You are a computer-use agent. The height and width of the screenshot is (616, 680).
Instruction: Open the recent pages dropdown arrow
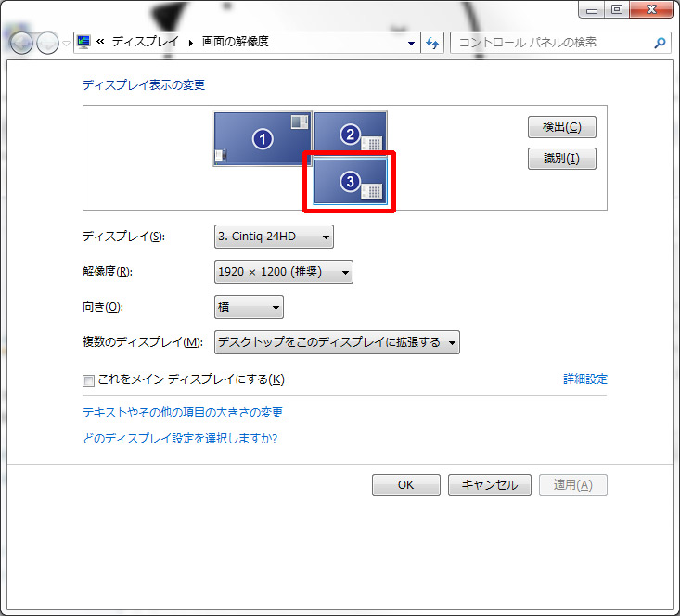pyautogui.click(x=66, y=43)
